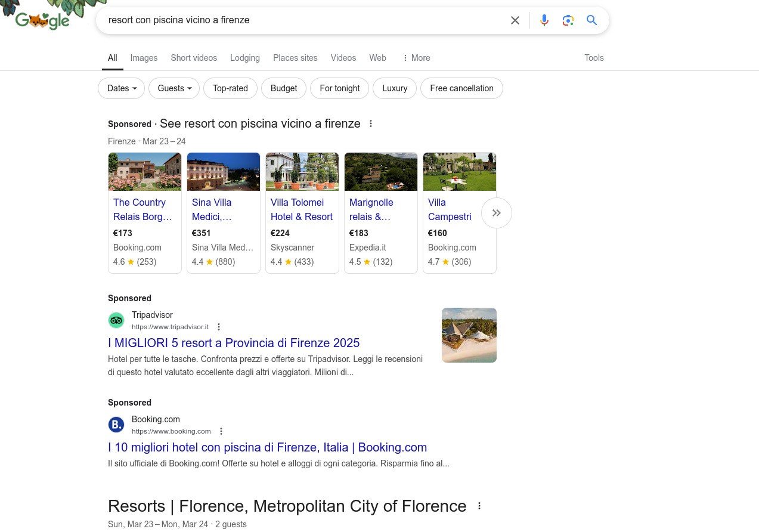The width and height of the screenshot is (759, 532).
Task: Click the €183 price
Action: 359,233
